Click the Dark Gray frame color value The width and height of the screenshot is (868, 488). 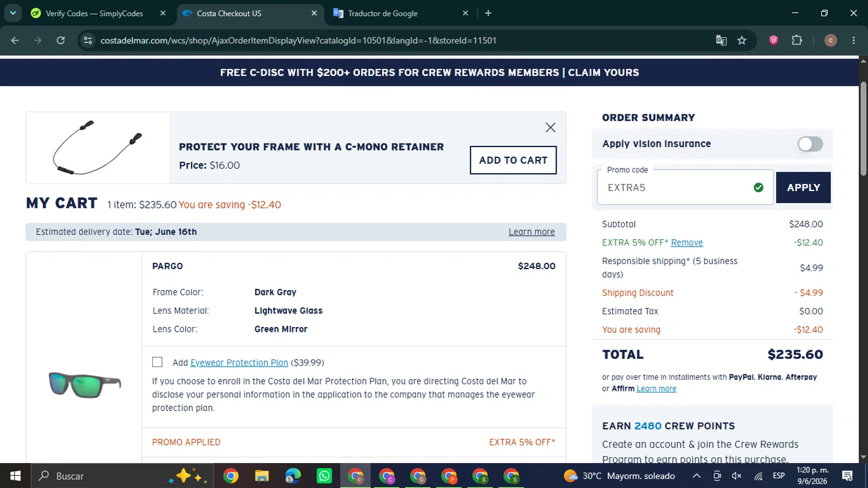tap(275, 292)
